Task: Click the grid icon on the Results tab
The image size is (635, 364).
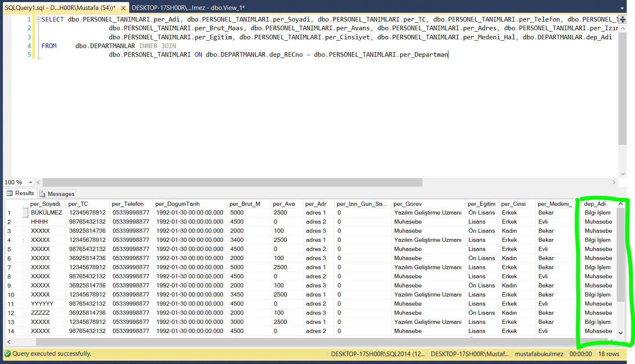Action: pos(10,193)
